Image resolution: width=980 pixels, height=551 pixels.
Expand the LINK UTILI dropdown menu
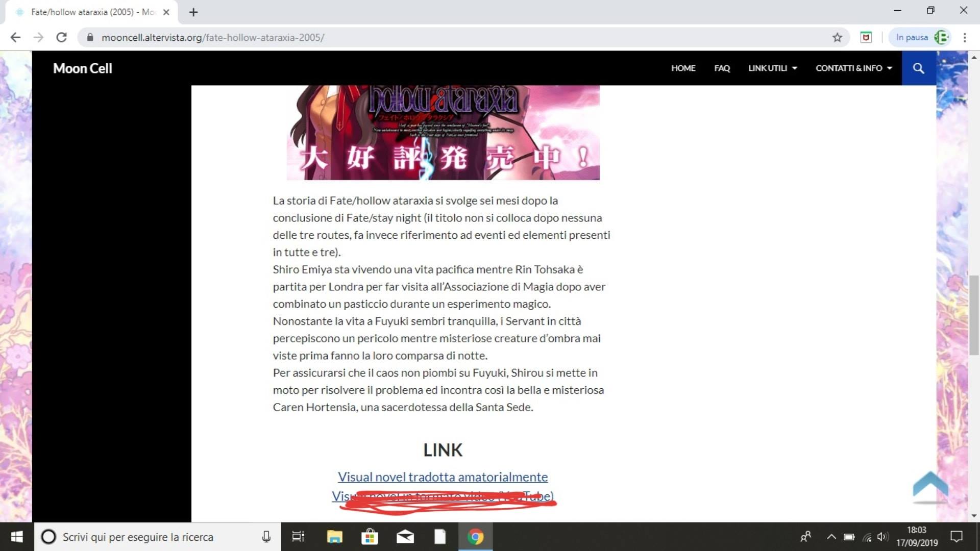(773, 68)
